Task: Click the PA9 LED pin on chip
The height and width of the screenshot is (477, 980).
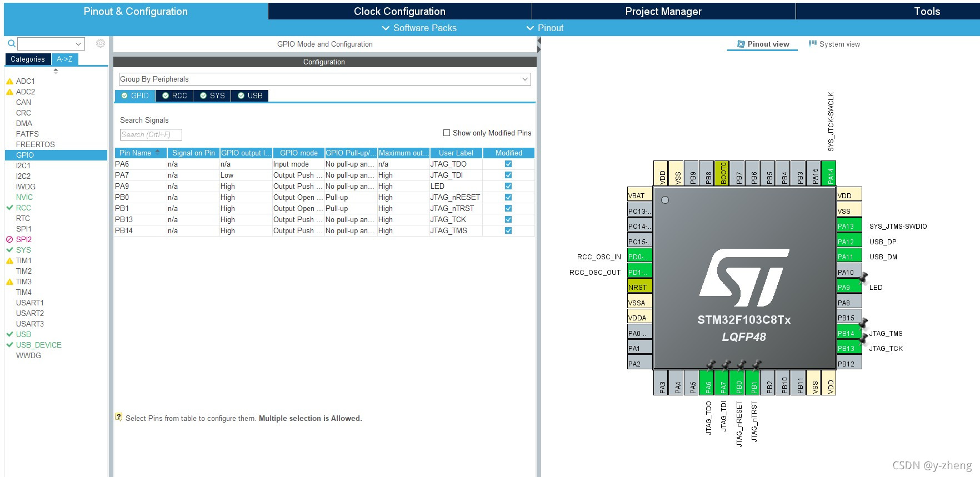Action: point(849,287)
